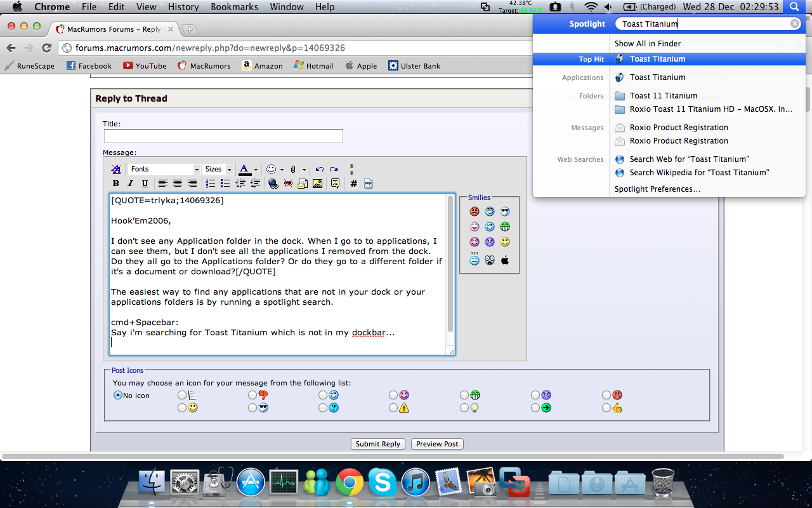Select question mark post icon radio
Image resolution: width=812 pixels, height=508 pixels.
324,408
